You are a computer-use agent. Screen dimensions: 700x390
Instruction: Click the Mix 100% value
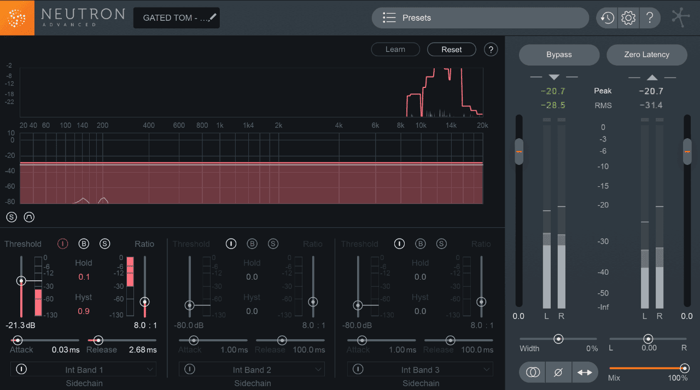coord(678,378)
